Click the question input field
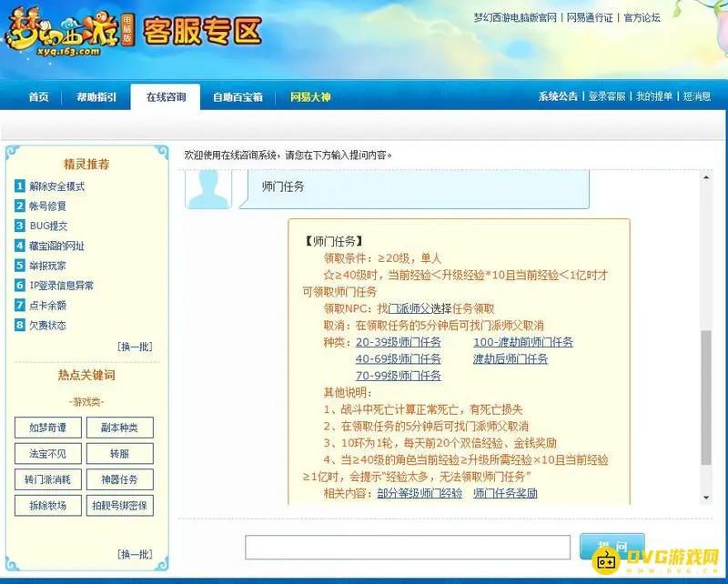728x584 pixels. pyautogui.click(x=408, y=547)
